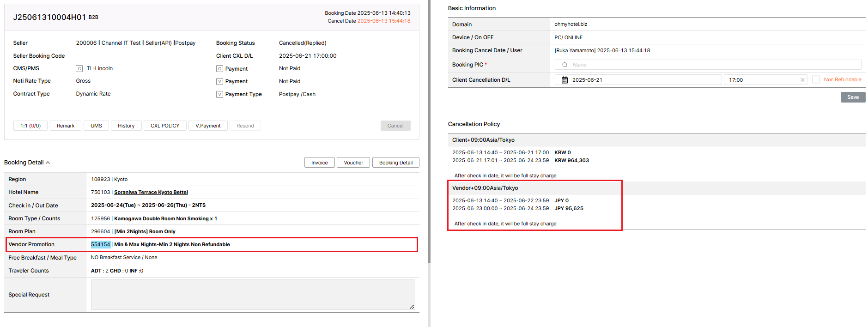The width and height of the screenshot is (868, 327).
Task: Open the Voucher button
Action: (x=353, y=163)
